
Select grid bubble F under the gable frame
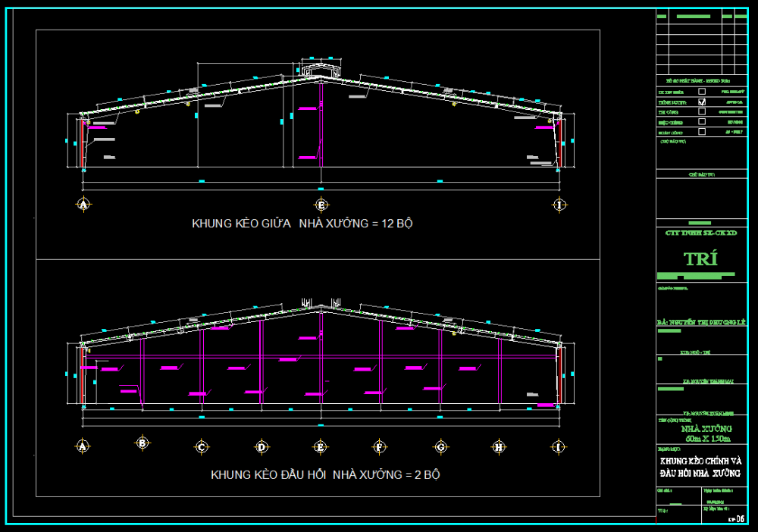(380, 447)
